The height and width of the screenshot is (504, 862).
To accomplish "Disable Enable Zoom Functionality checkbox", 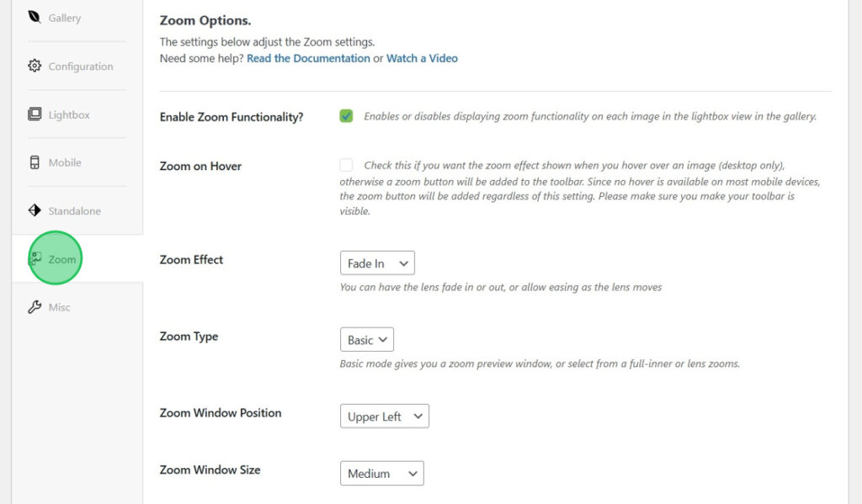I will 345,116.
